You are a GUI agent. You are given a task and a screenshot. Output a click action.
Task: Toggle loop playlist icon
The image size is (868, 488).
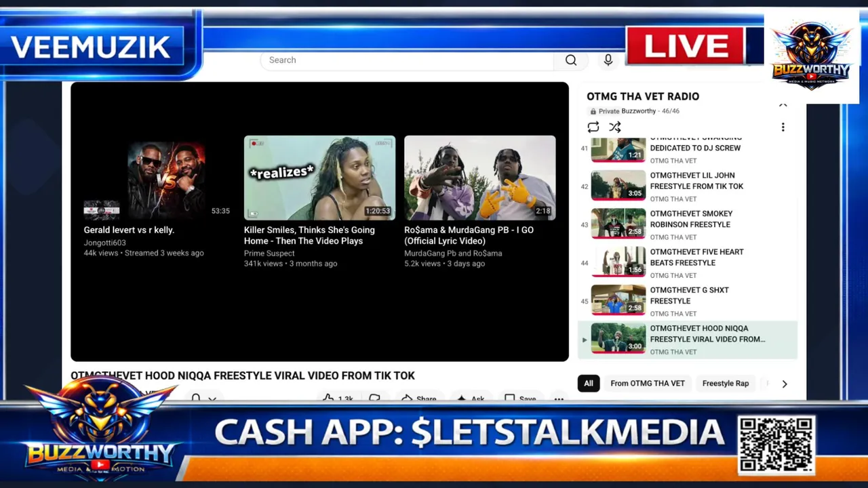[593, 127]
